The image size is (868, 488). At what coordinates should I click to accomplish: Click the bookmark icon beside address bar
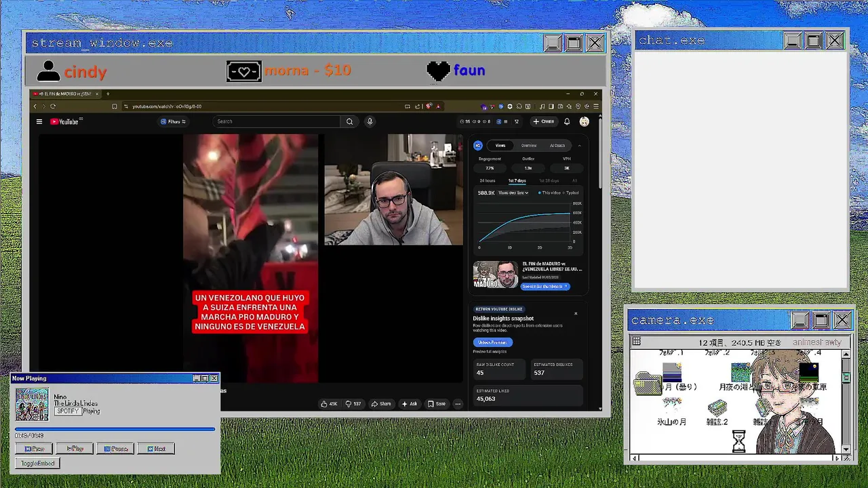115,106
